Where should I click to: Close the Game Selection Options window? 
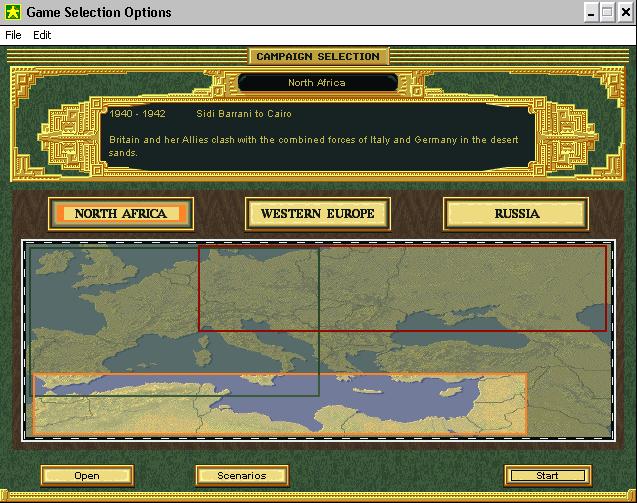coord(626,13)
